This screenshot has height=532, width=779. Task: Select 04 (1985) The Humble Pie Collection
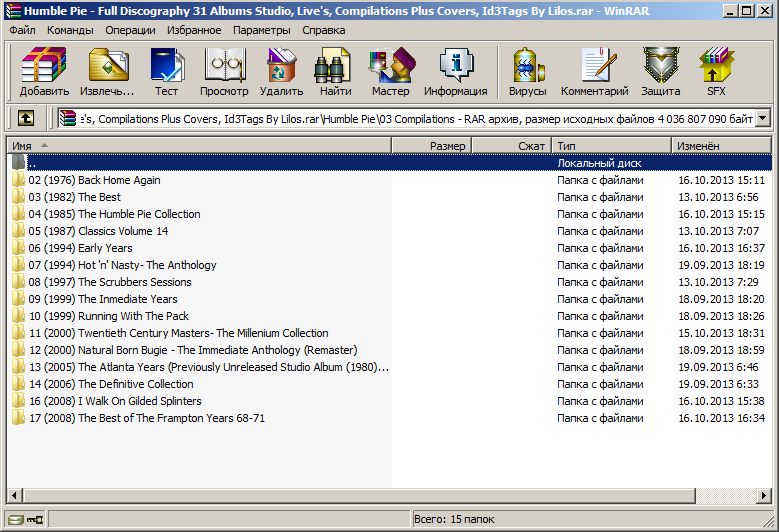tap(114, 214)
